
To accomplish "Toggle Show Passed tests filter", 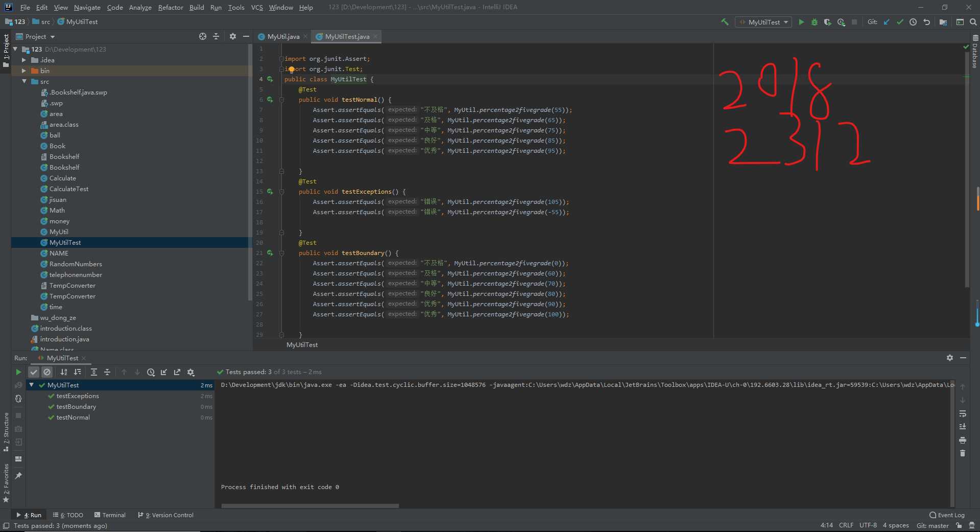I will (34, 372).
